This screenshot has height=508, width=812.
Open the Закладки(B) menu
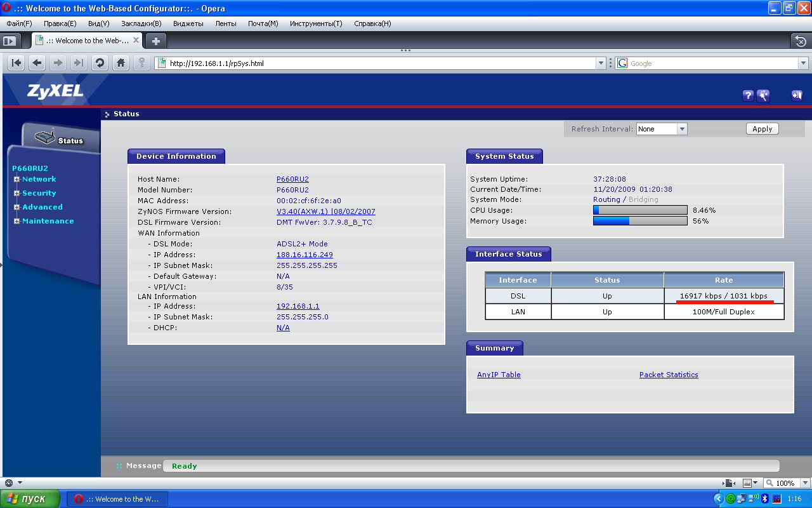click(x=141, y=23)
